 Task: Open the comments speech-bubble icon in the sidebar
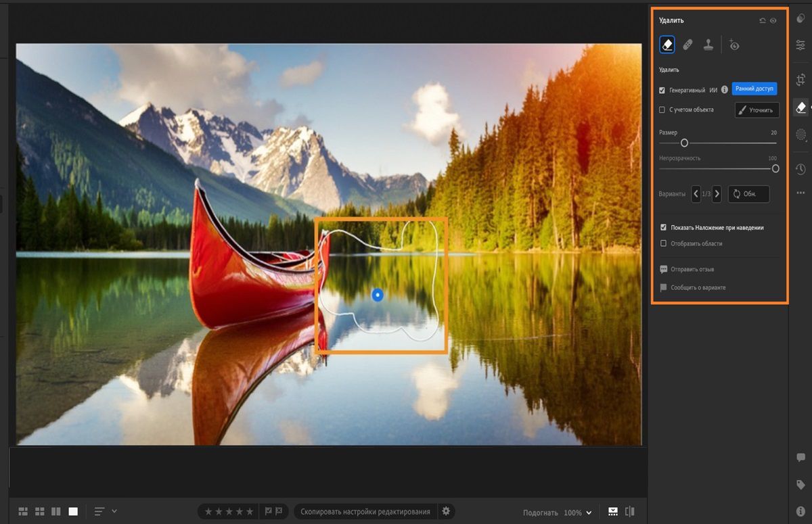tap(801, 458)
